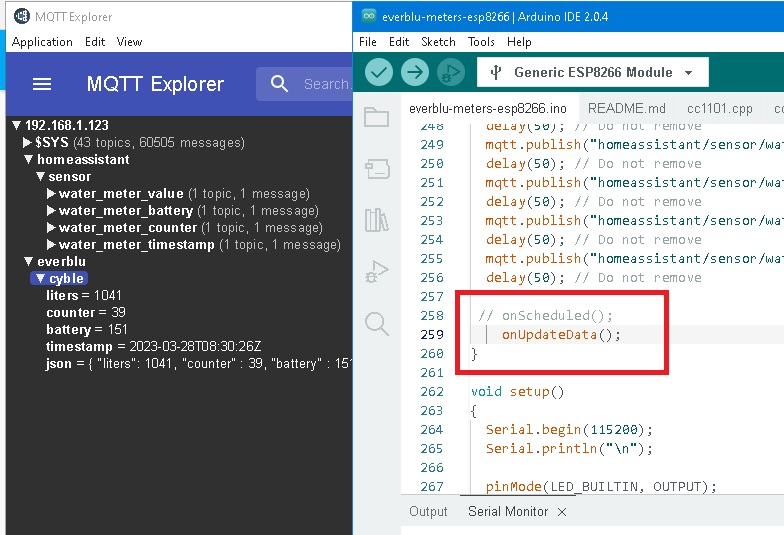Click line number 262 in gutter
The image size is (784, 535).
(x=432, y=392)
